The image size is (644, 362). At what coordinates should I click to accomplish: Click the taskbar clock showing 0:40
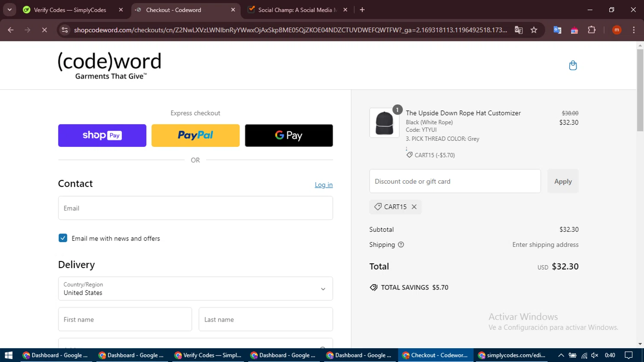[x=610, y=355]
